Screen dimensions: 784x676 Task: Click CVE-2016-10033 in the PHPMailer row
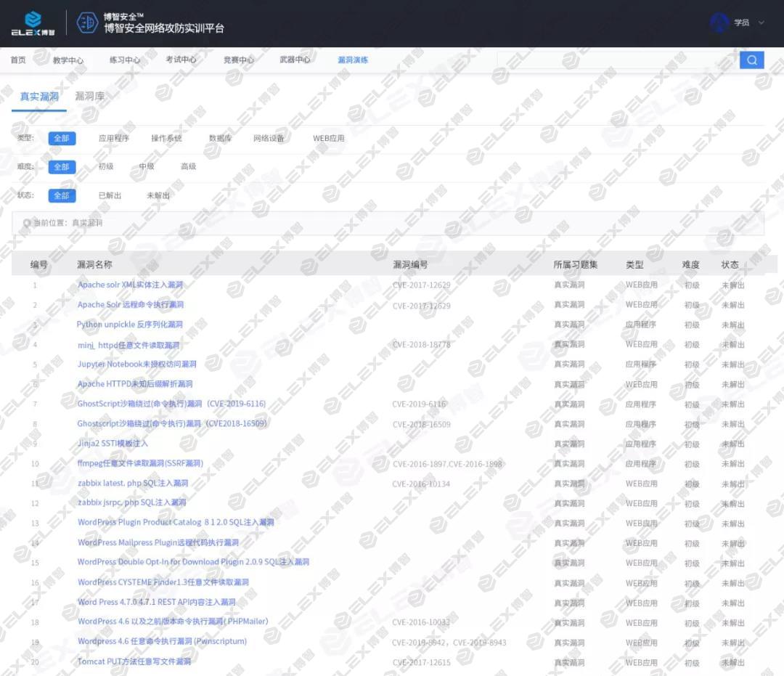pyautogui.click(x=421, y=622)
